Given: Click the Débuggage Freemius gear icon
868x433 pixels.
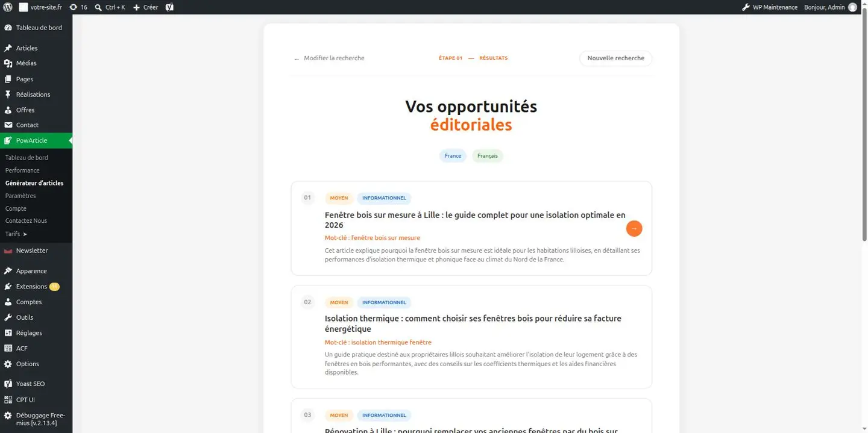Looking at the screenshot, I should coord(8,415).
